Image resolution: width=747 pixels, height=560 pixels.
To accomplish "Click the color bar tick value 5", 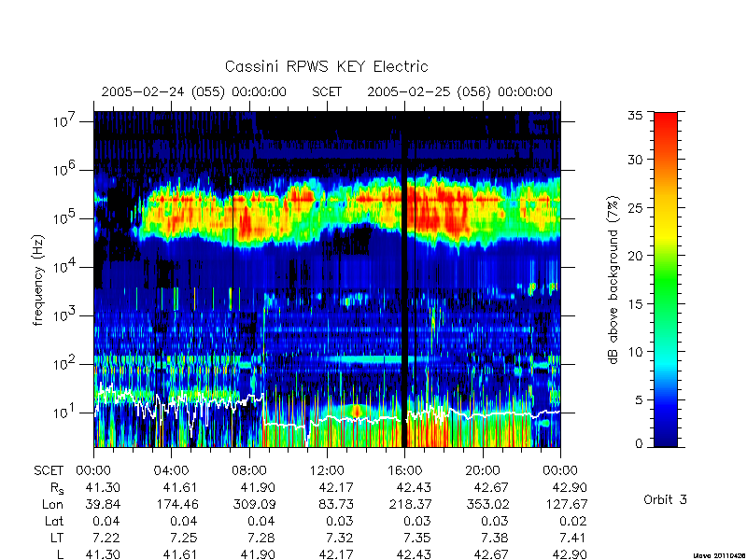I will tap(639, 400).
